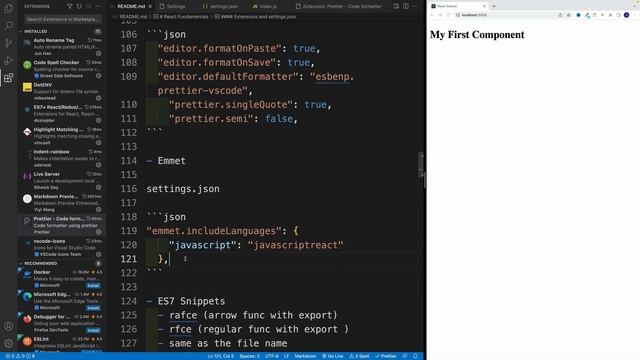The height and width of the screenshot is (360, 640).
Task: Open gear menu for DotENV extension
Action: click(98, 98)
